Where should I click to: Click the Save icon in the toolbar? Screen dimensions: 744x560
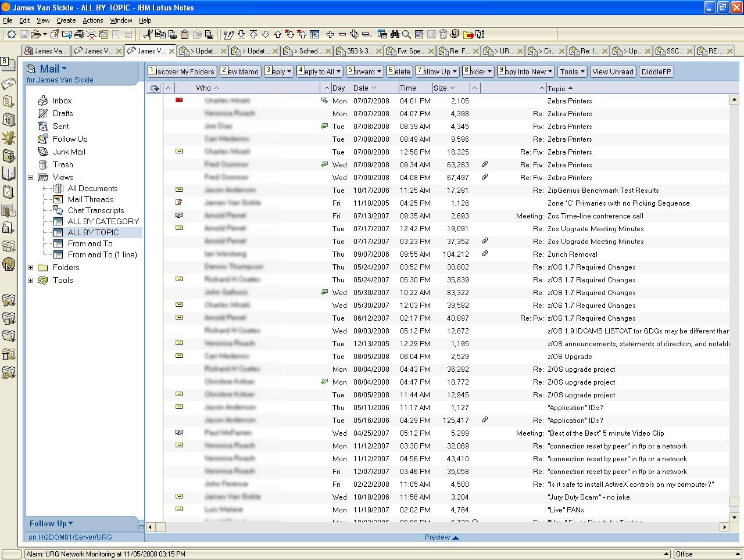pyautogui.click(x=24, y=34)
